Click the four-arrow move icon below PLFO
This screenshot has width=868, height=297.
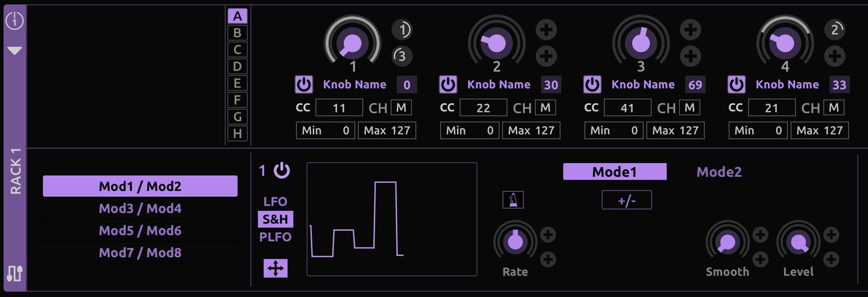pyautogui.click(x=275, y=268)
